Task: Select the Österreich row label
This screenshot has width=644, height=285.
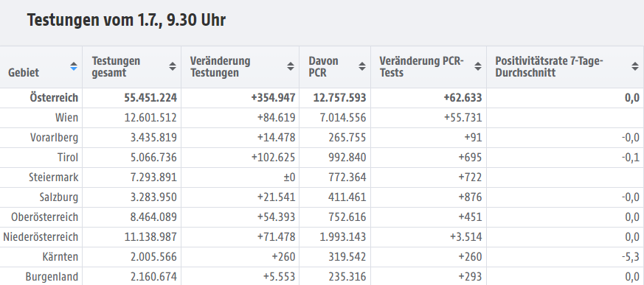Action: (x=54, y=98)
